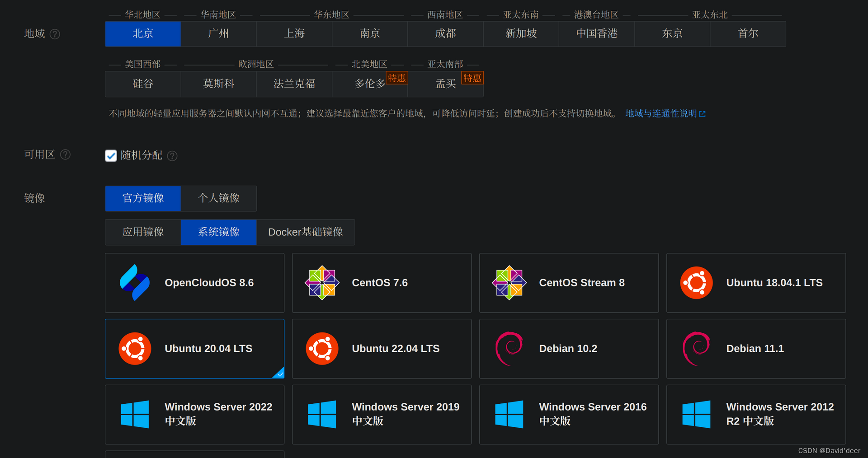This screenshot has width=868, height=458.
Task: Select the 硅谷 region
Action: (143, 84)
